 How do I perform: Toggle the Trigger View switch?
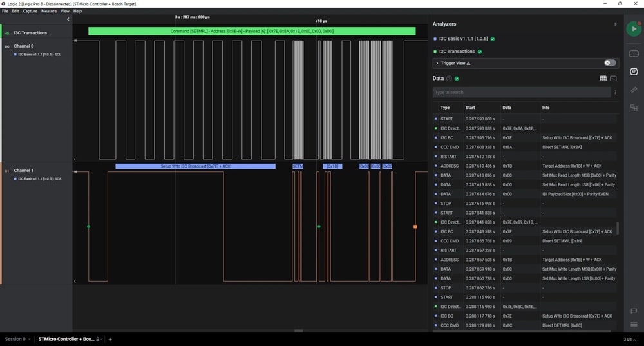pyautogui.click(x=610, y=63)
